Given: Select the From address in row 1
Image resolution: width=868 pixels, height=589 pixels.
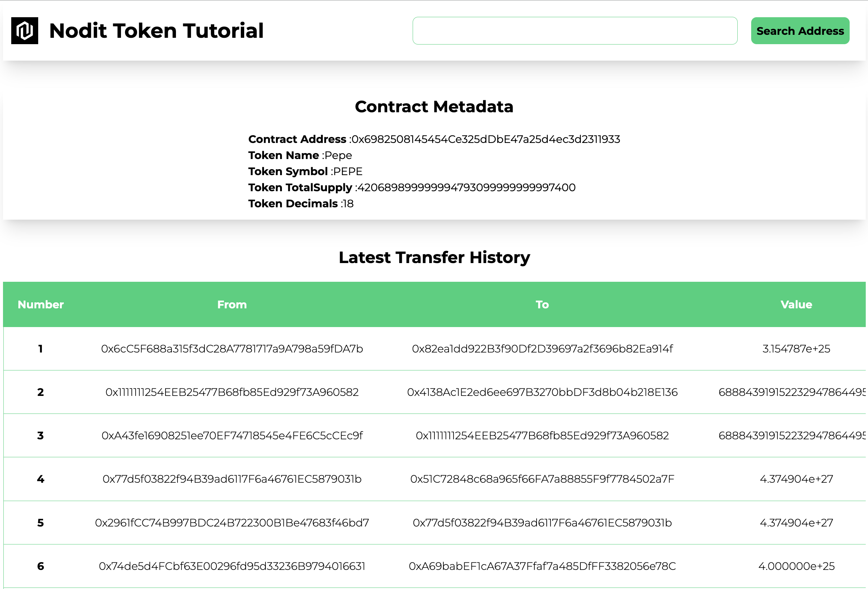Looking at the screenshot, I should (x=232, y=348).
